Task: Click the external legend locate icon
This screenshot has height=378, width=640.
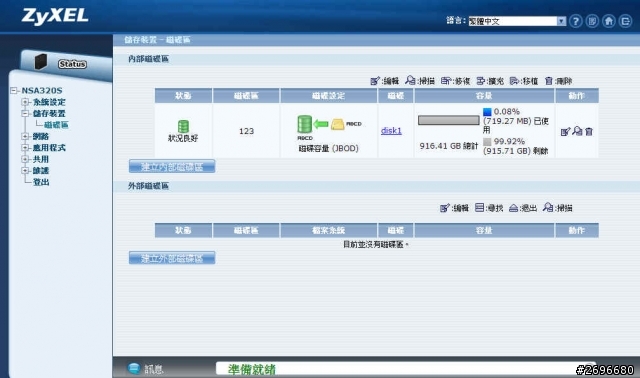Action: pos(480,208)
